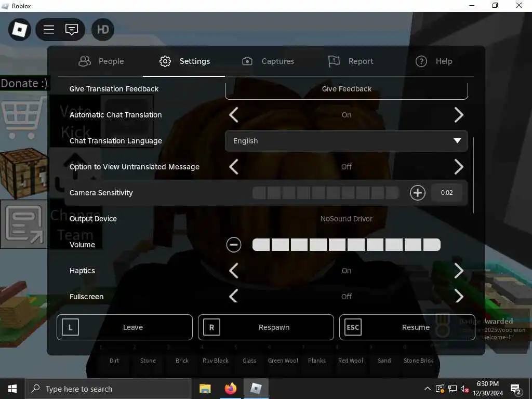
Task: Click the Camera Sensitivity value field 0.02
Action: 446,193
